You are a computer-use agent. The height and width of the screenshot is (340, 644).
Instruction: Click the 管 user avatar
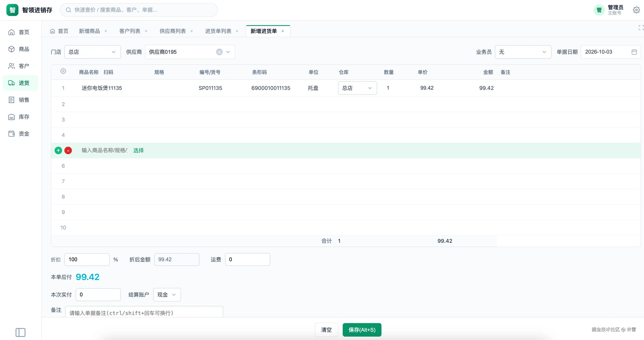click(x=599, y=10)
